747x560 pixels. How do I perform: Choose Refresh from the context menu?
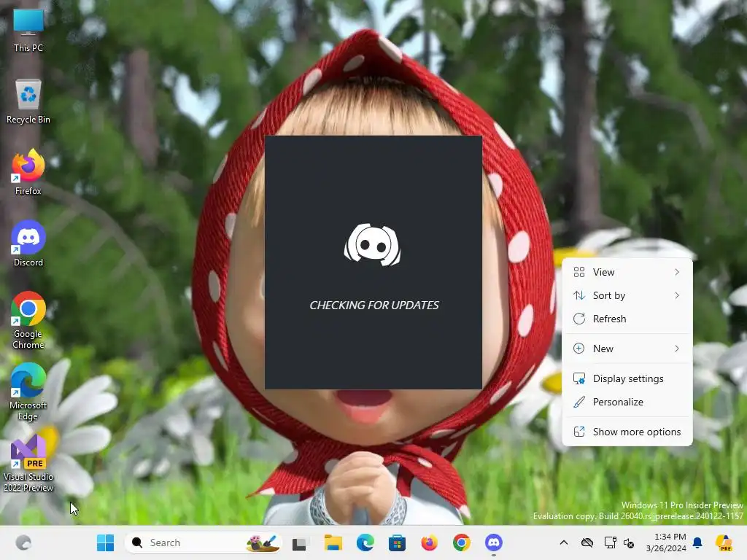627,319
